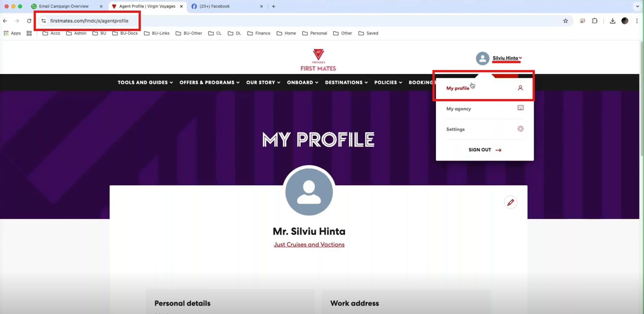The height and width of the screenshot is (314, 644).
Task: Click the Personal details heading
Action: pyautogui.click(x=182, y=303)
